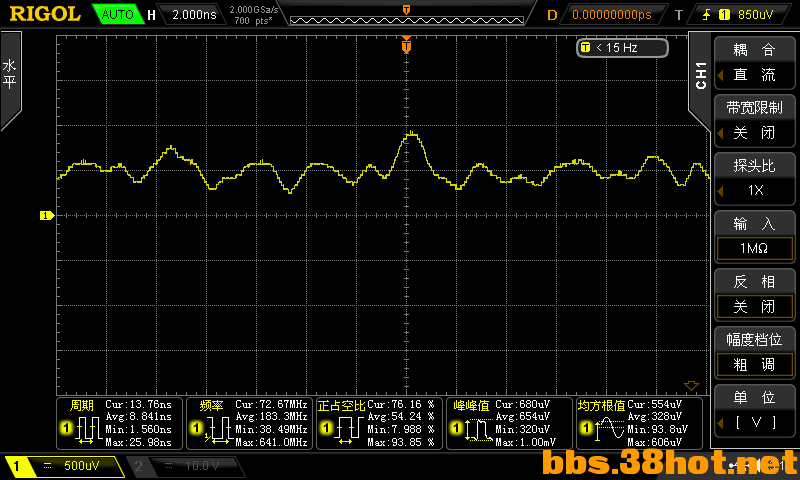Click the frequency counter < 15 Hz badge
This screenshot has height=480, width=800.
[622, 47]
